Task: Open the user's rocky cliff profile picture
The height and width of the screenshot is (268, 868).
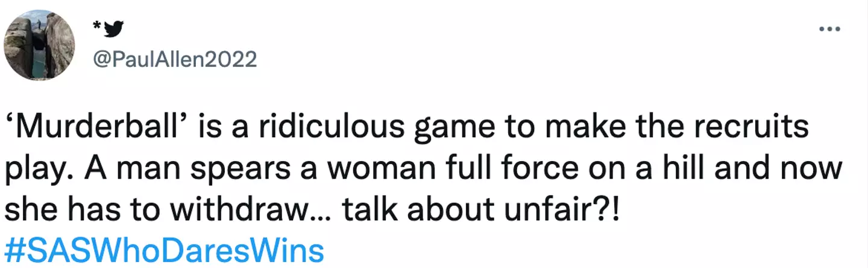Action: [x=39, y=46]
